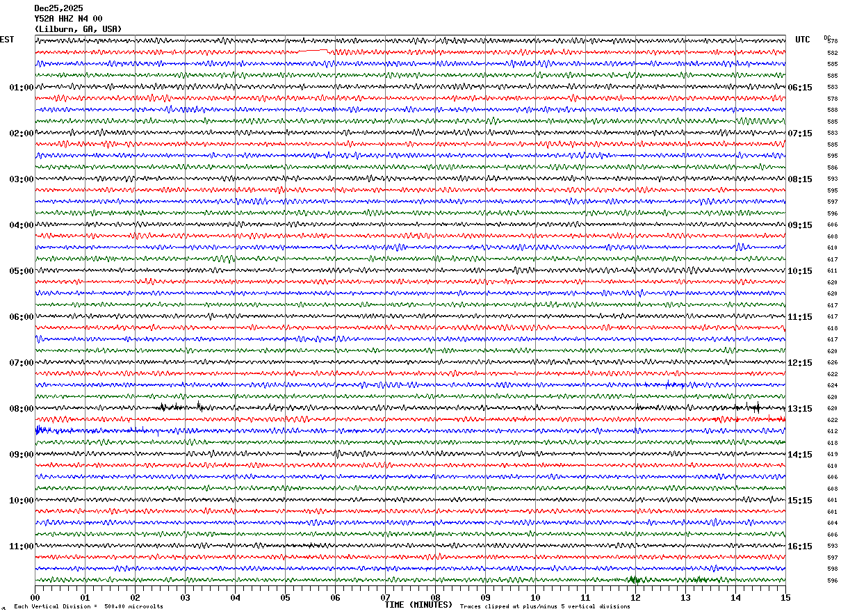Screen dimensions: 841x616
Task: Click the 'TIME (MINUTES)' axis title
Action: (418, 605)
